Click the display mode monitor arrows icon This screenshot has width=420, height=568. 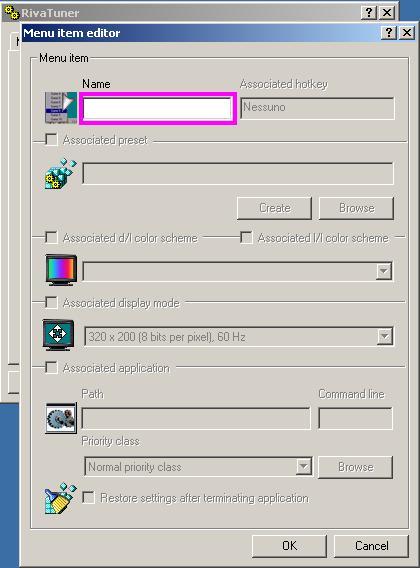[x=58, y=335]
